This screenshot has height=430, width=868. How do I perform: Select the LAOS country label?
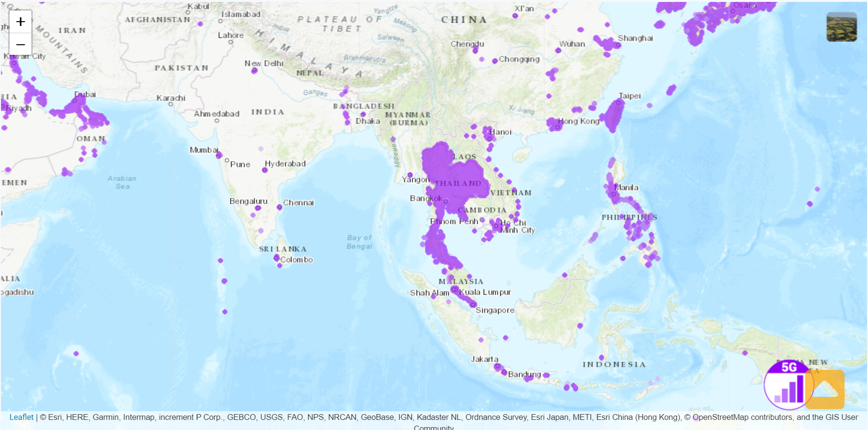[x=464, y=157]
